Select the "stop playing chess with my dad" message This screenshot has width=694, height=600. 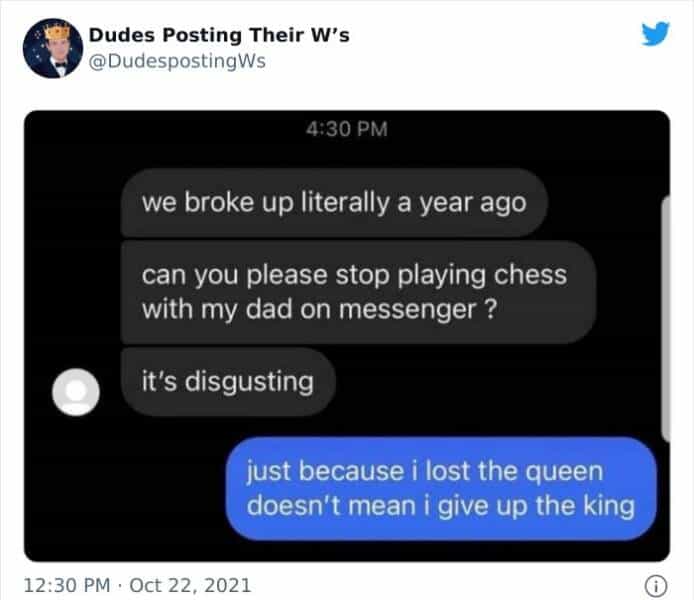click(x=358, y=292)
